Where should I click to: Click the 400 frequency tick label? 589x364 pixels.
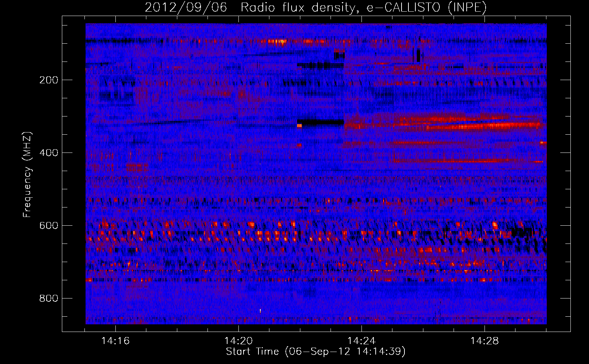[x=49, y=153]
